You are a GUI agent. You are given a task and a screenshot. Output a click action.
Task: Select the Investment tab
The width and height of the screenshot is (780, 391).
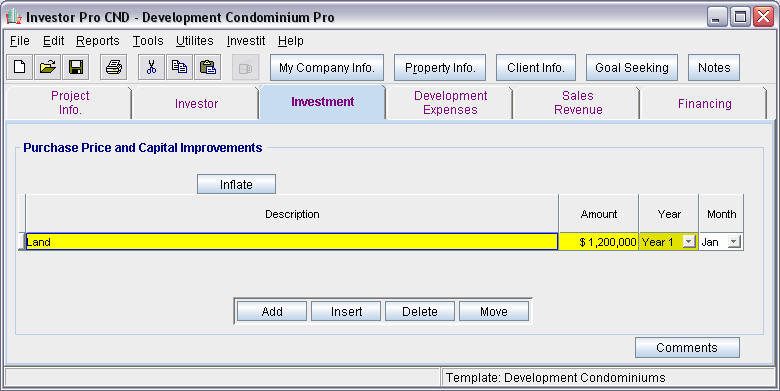322,102
